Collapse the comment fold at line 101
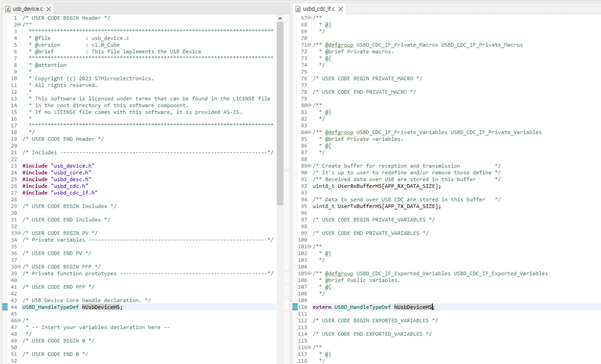This screenshot has height=364, width=601. [x=309, y=247]
